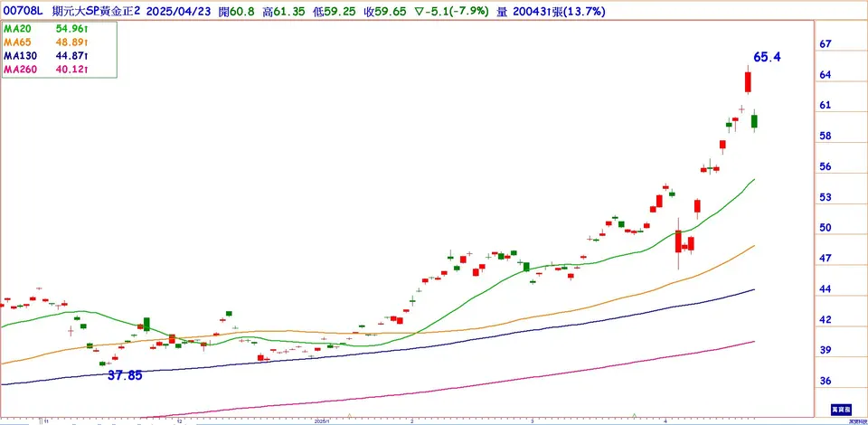The width and height of the screenshot is (868, 425).
Task: Click the 65.4 peak price annotation
Action: click(767, 56)
